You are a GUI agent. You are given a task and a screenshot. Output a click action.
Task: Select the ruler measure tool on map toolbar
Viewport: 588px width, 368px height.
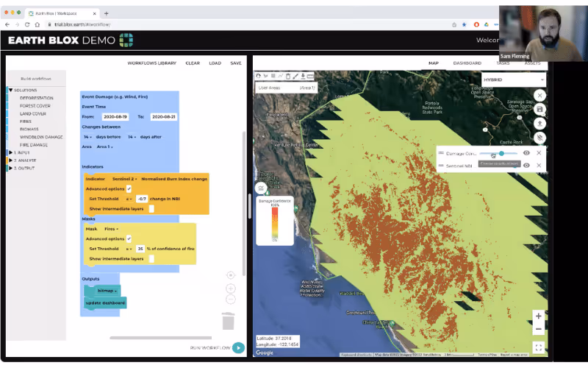310,77
